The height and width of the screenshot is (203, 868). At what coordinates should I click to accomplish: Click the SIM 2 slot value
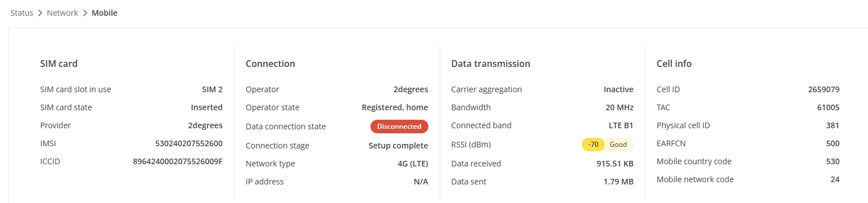point(213,89)
